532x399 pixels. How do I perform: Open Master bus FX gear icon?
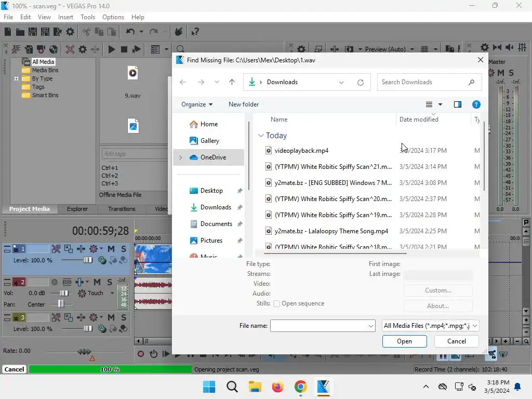click(491, 73)
